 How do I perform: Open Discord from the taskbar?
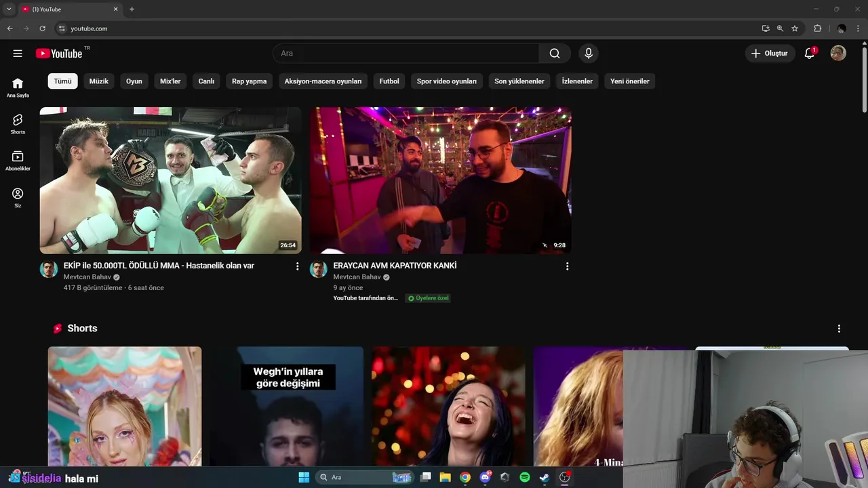[485, 477]
